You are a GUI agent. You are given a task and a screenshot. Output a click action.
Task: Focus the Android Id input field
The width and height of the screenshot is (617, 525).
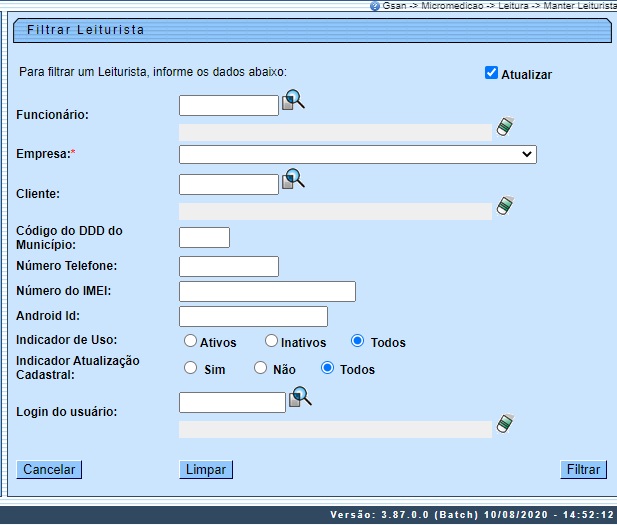pyautogui.click(x=253, y=316)
